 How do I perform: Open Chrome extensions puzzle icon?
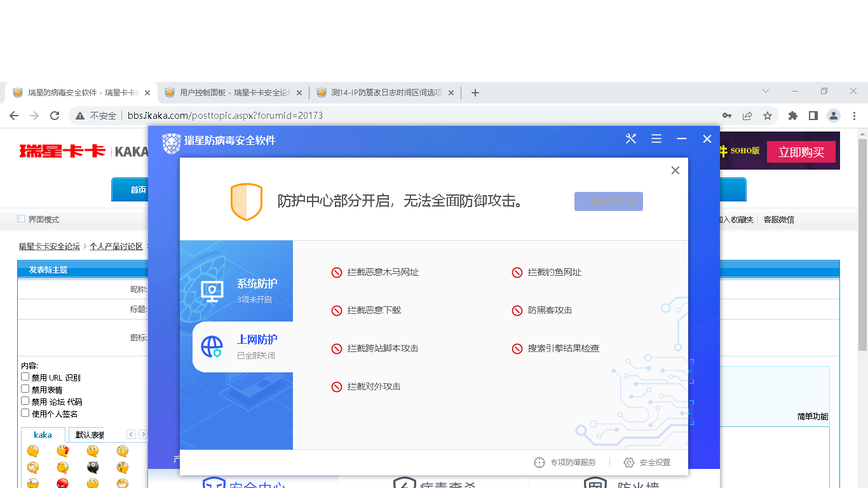tap(793, 116)
